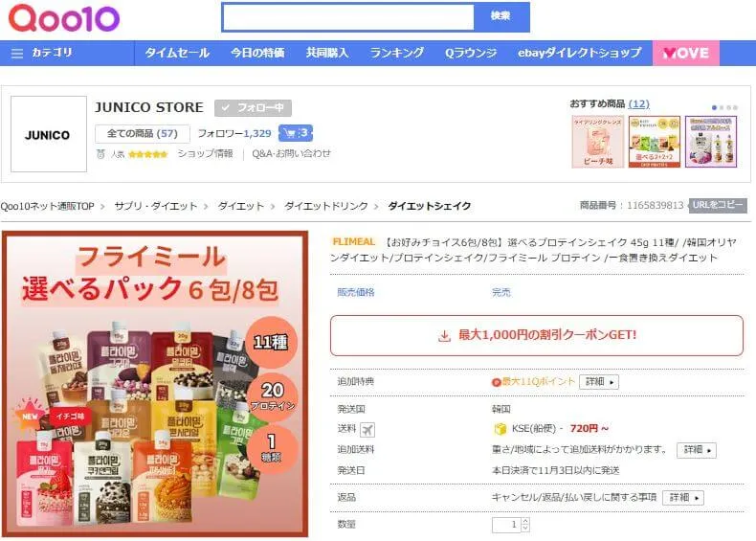Open the Qラウンジ tab
Viewport: 756px width, 541px height.
click(470, 53)
